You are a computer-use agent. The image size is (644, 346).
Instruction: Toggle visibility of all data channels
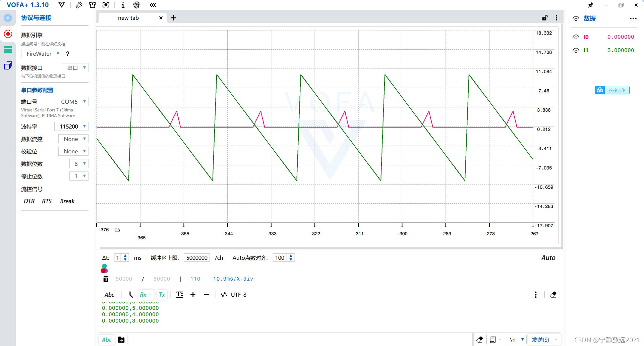[x=576, y=19]
